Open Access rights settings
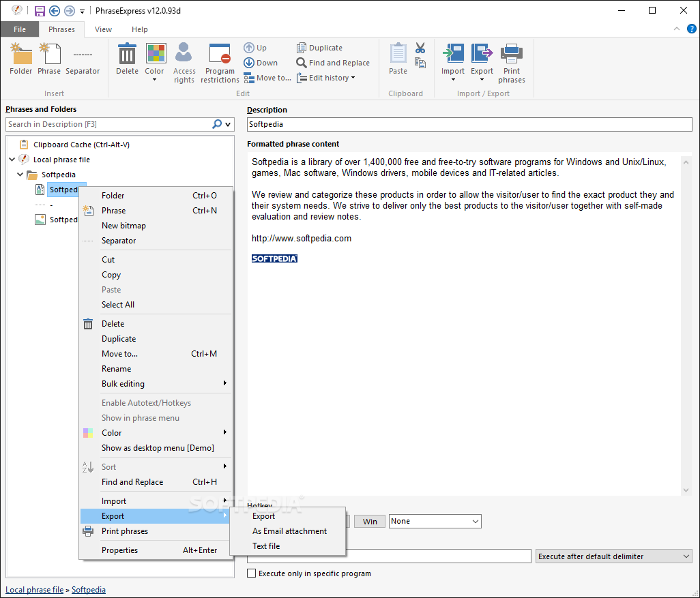Viewport: 700px width, 598px height. (184, 63)
